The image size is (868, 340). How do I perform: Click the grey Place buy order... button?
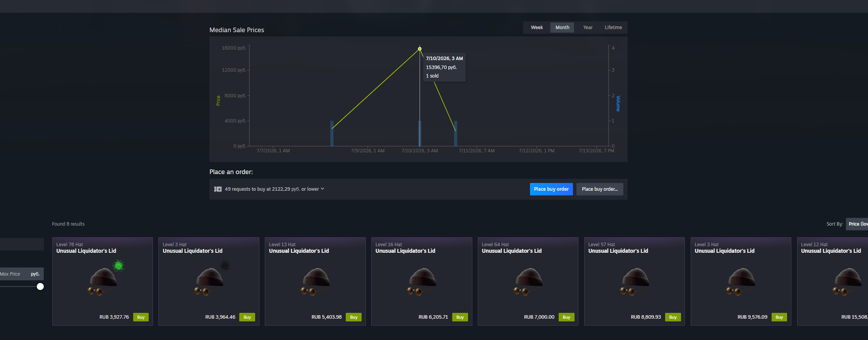(600, 189)
